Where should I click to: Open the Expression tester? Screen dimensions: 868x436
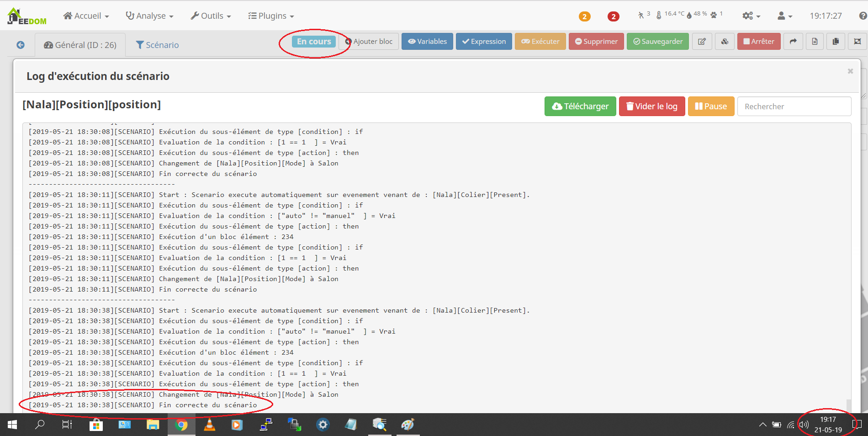point(484,42)
